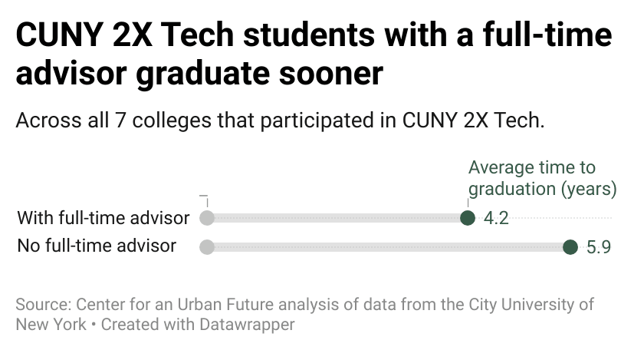644x350 pixels.
Task: Click the green dot for 4.2 years
Action: coord(468,218)
